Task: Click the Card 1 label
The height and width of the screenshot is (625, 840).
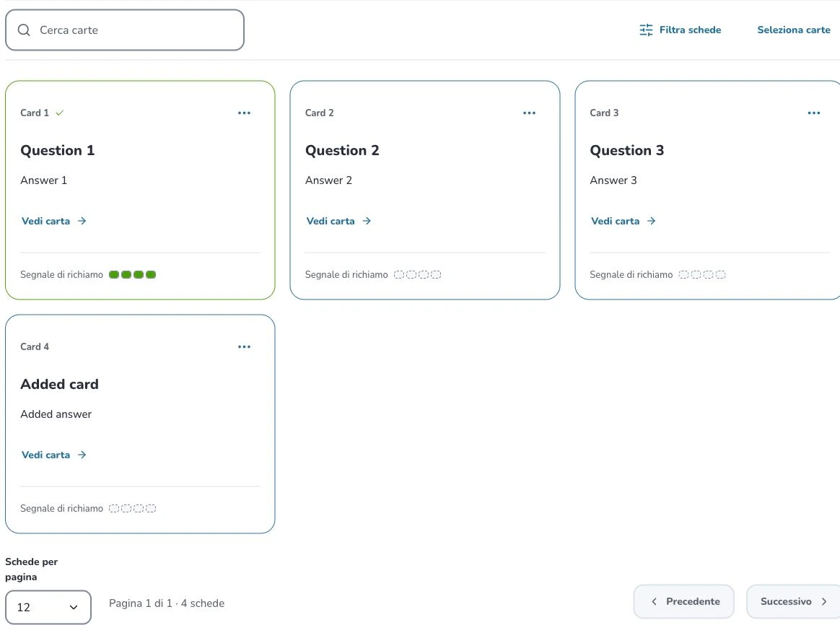Action: pos(35,113)
